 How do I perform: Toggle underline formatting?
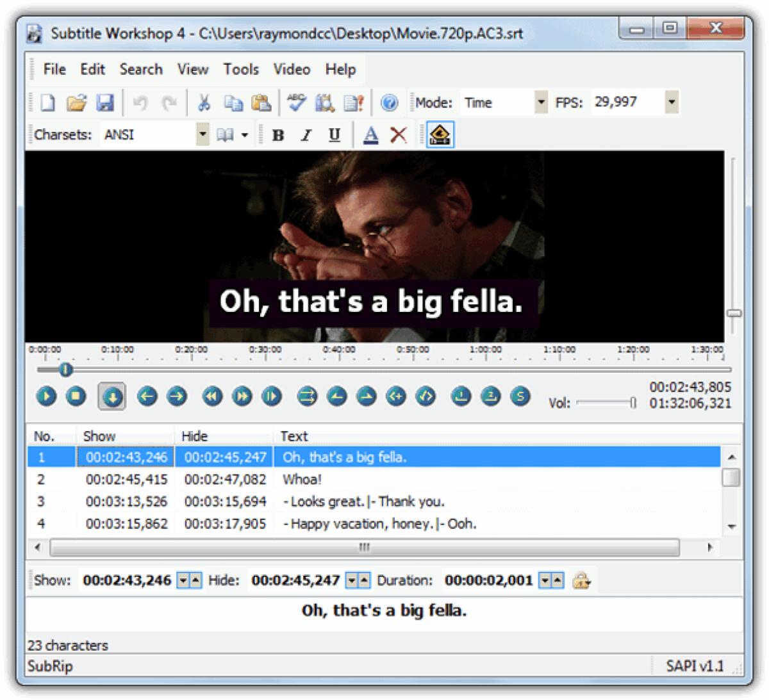334,134
